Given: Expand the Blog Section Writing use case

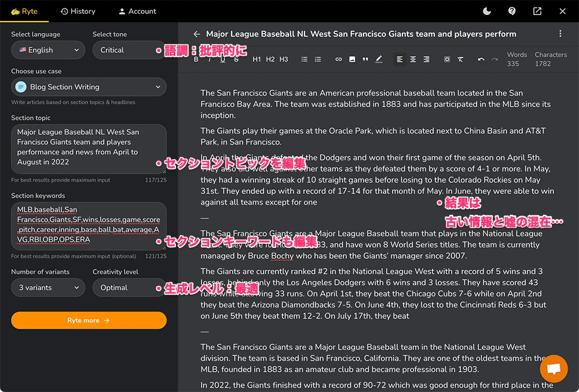Looking at the screenshot, I should pos(89,87).
